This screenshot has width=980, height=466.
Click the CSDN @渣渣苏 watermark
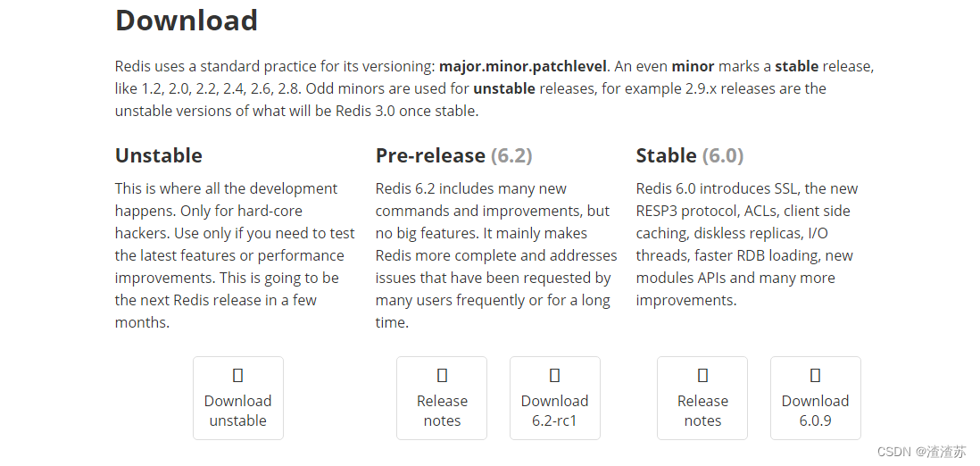(x=922, y=451)
